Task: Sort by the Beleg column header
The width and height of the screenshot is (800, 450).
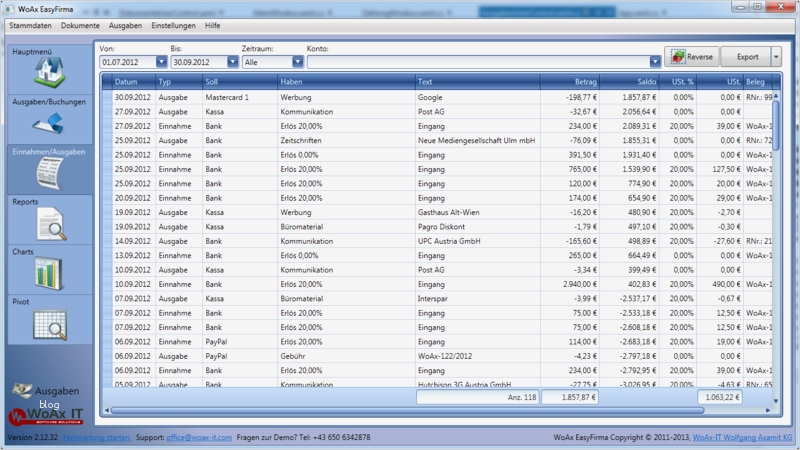Action: click(758, 82)
